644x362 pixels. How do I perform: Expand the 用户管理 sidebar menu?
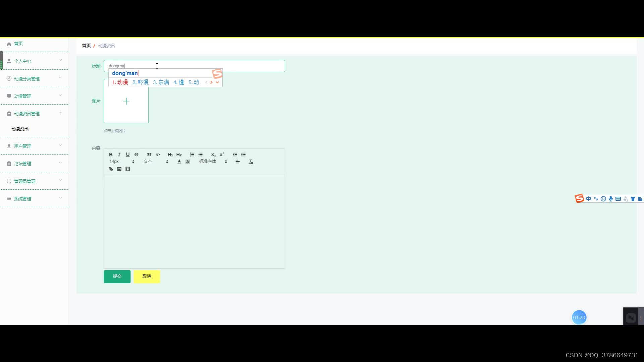[x=34, y=146]
